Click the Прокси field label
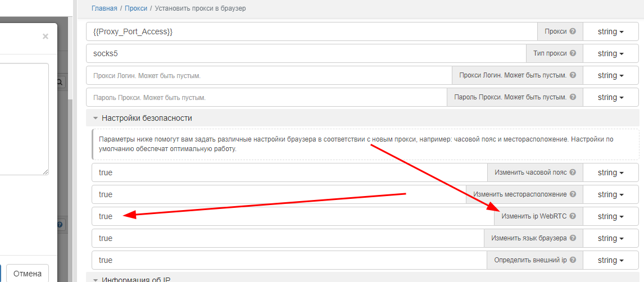The height and width of the screenshot is (282, 644). (556, 31)
